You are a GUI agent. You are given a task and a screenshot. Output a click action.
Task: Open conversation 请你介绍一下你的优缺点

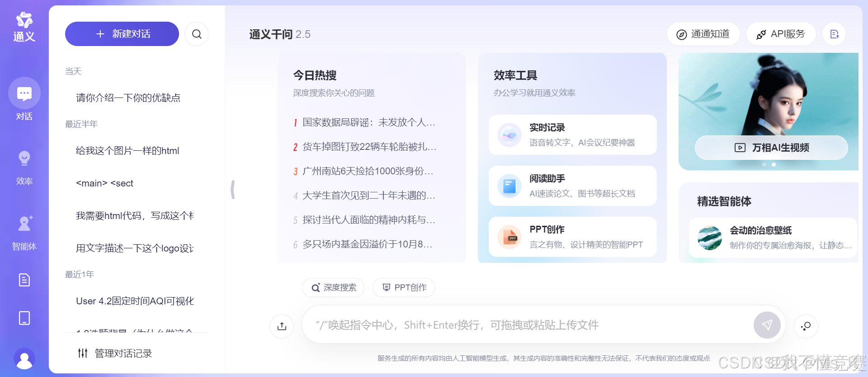click(x=128, y=98)
